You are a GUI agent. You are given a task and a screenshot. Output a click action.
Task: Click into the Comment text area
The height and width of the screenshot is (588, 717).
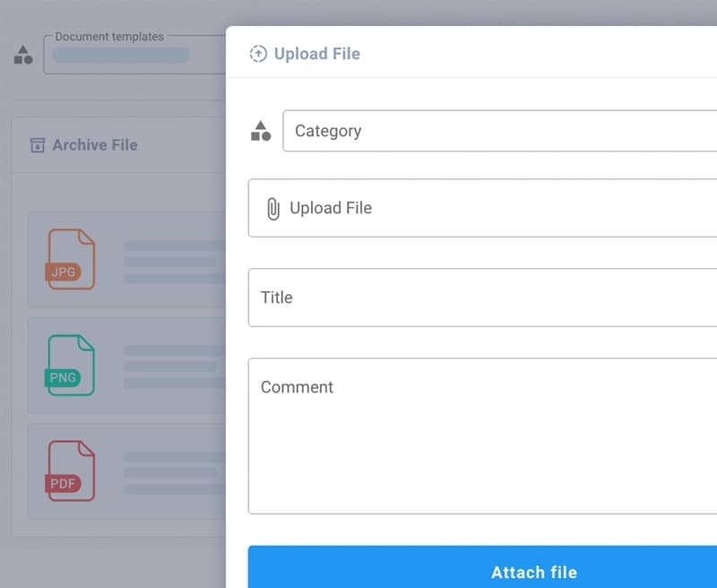(482, 436)
